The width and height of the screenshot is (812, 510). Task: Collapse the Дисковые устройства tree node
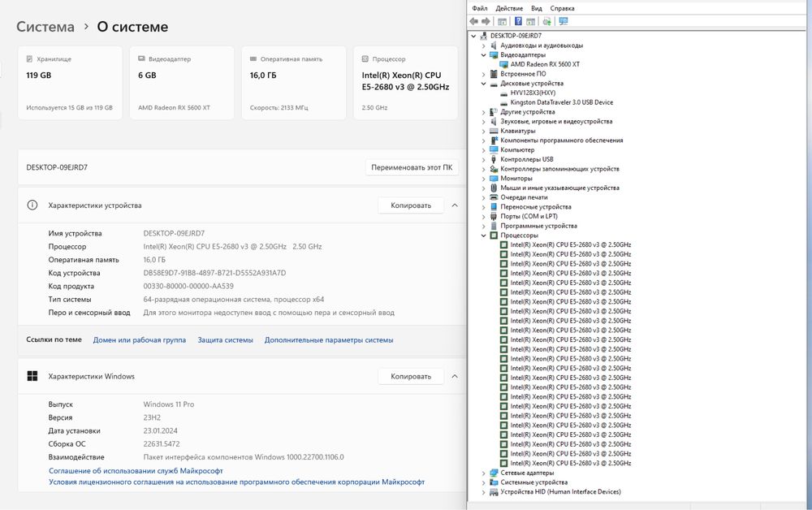tap(484, 84)
